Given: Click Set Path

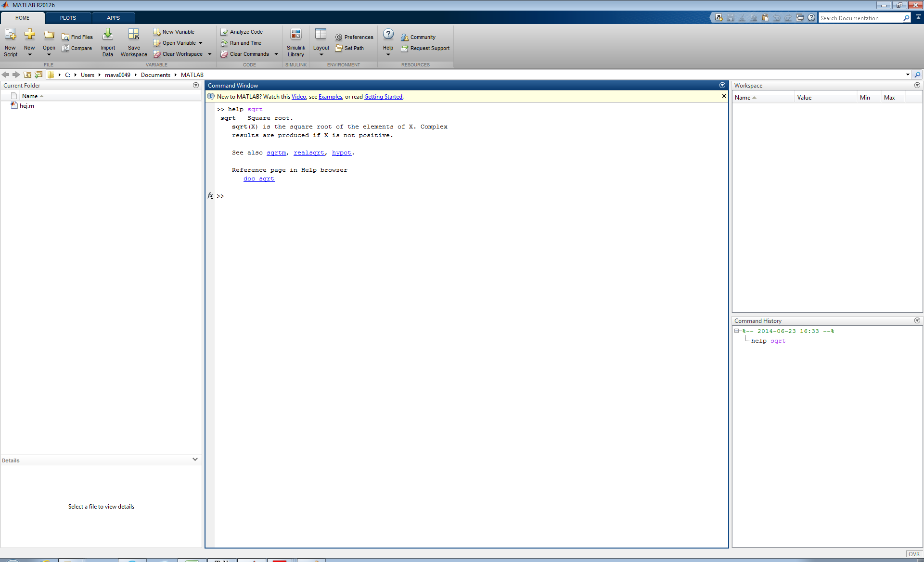Looking at the screenshot, I should coord(349,48).
